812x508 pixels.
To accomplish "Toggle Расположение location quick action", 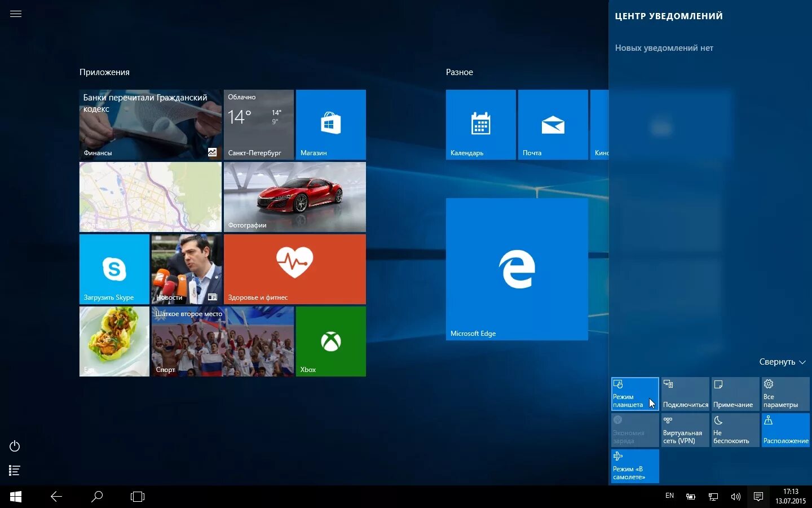I will coord(785,430).
